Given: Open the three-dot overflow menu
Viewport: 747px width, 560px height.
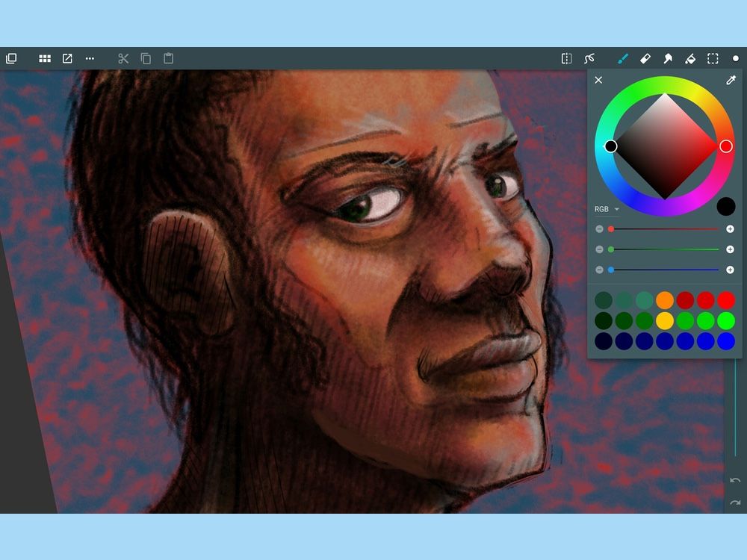Looking at the screenshot, I should [90, 58].
